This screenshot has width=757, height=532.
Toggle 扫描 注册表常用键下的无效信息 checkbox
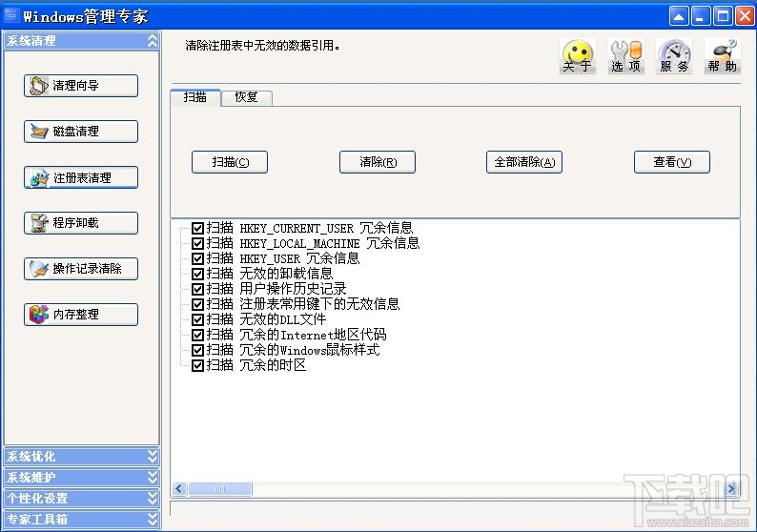pos(197,304)
